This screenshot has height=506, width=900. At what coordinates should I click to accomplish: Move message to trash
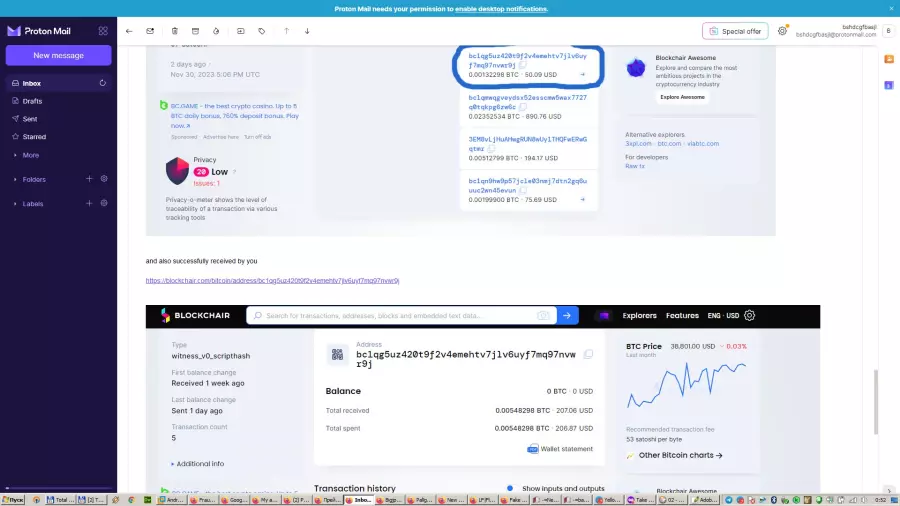point(174,31)
